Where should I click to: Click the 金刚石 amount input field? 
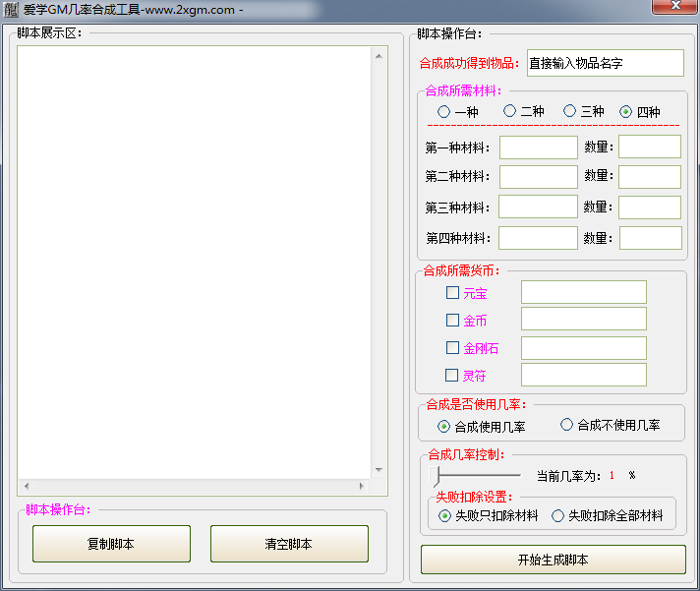click(x=583, y=348)
